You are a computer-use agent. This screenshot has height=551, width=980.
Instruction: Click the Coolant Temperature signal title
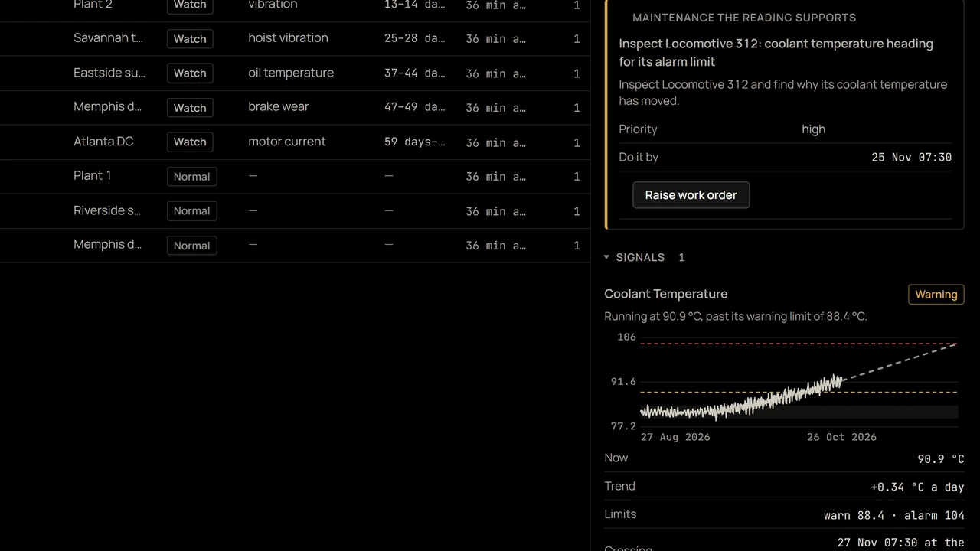click(666, 294)
